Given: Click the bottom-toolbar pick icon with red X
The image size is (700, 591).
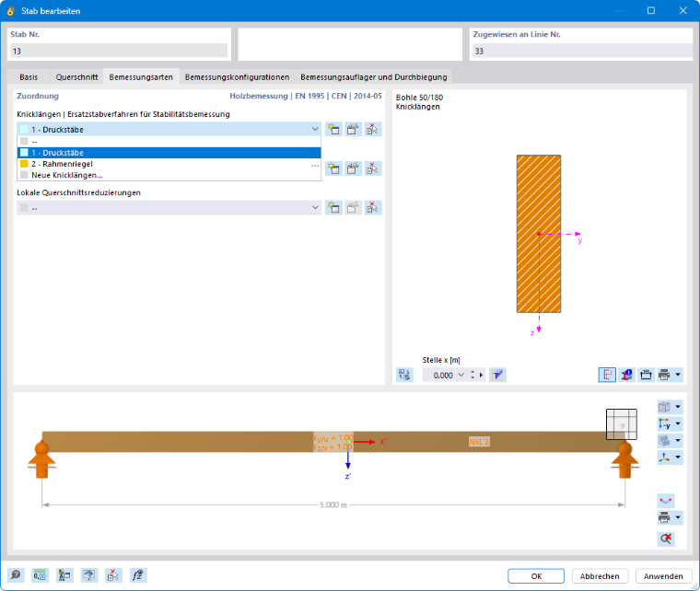Looking at the screenshot, I should pos(113,575).
